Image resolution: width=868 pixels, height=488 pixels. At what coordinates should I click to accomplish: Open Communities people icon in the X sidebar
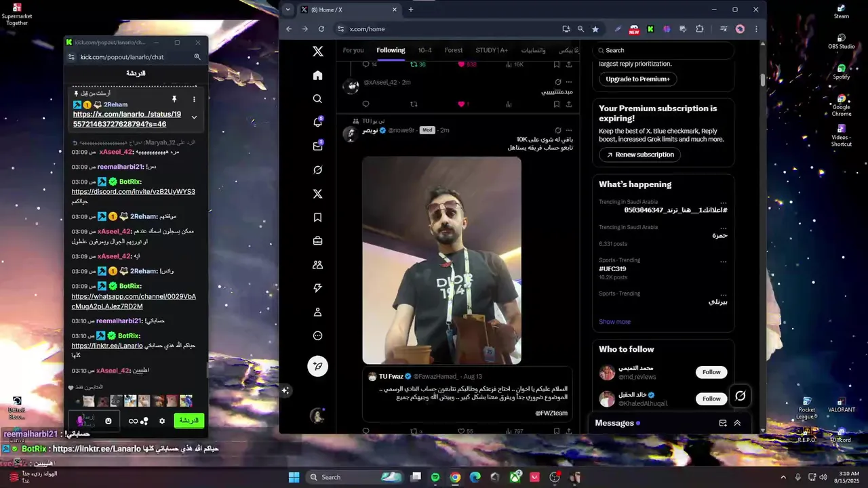point(317,265)
